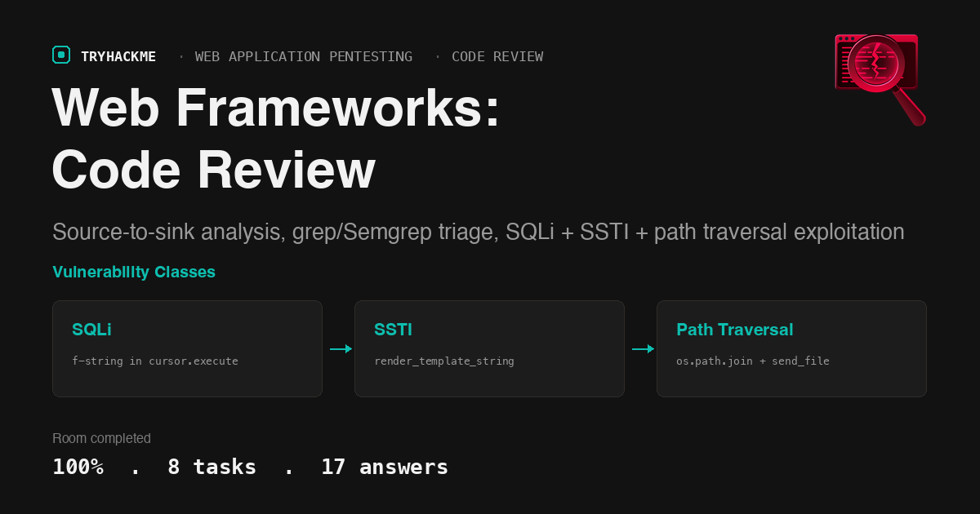Click the arrow between SSTI and Path Traversal
The image size is (980, 514).
click(643, 348)
